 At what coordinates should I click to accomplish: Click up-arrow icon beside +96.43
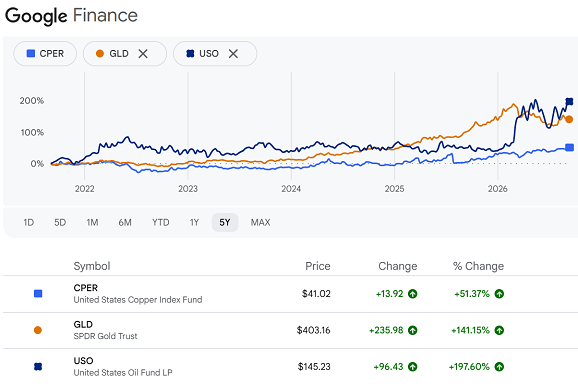412,367
